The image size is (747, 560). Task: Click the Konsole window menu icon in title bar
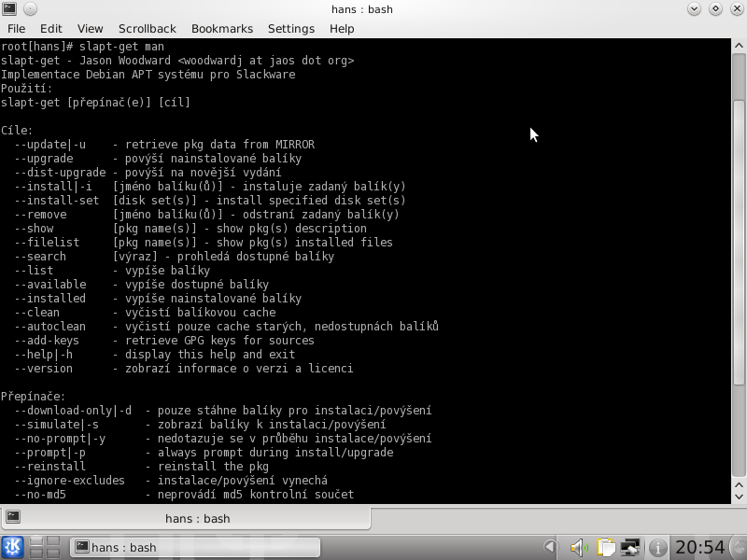pyautogui.click(x=9, y=8)
